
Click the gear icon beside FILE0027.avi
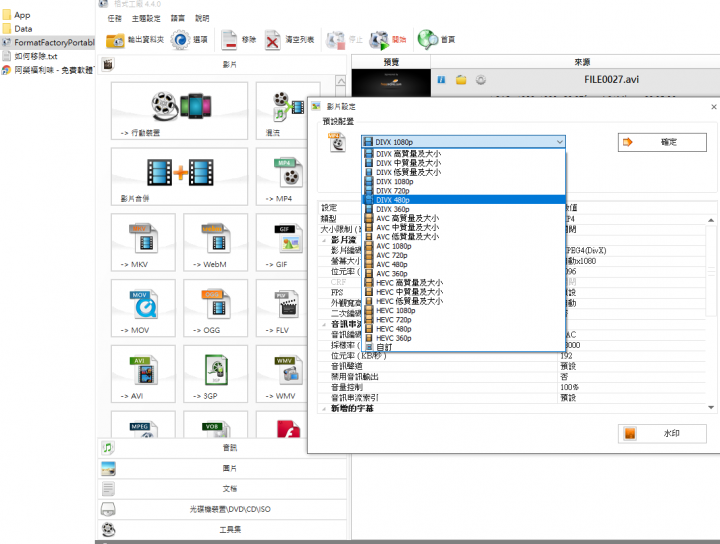480,80
